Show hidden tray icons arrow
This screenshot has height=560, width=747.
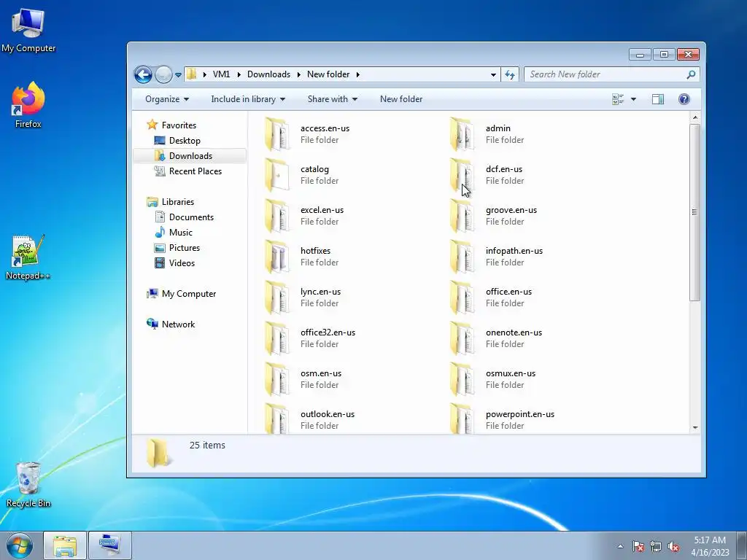[620, 546]
